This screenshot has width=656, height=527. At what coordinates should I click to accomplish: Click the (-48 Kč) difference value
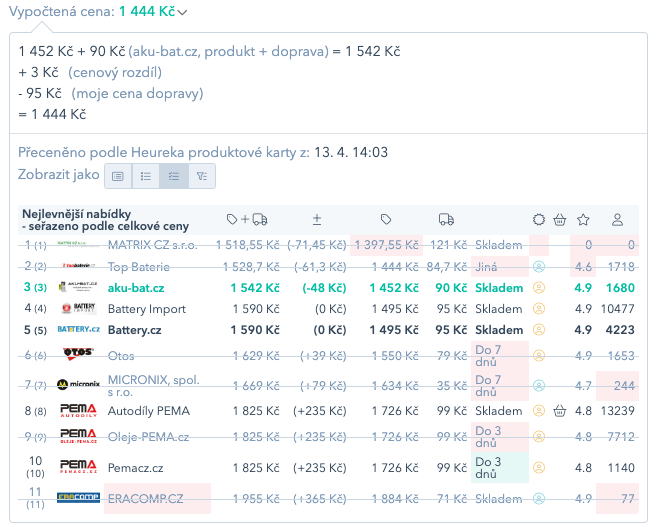324,288
